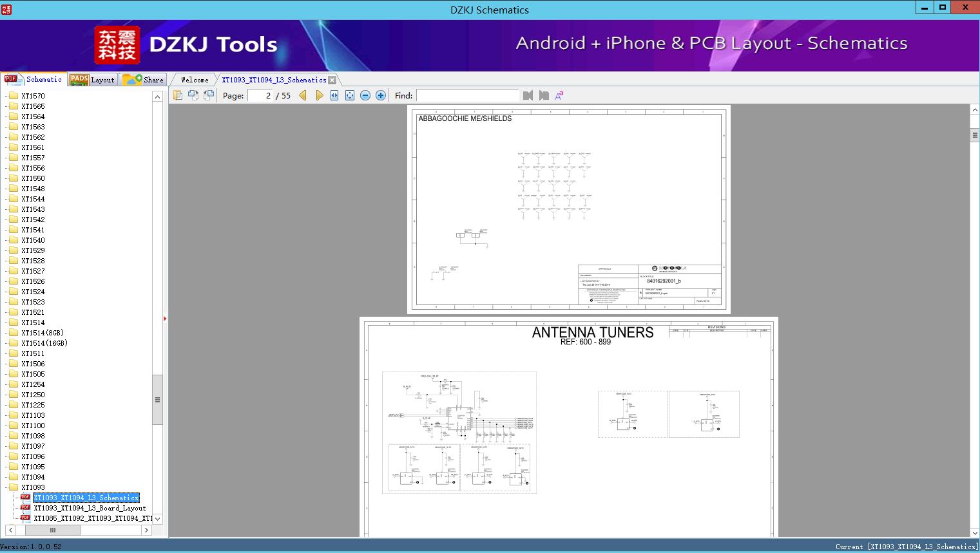Viewport: 980px width, 553px height.
Task: Click the XT1100 folder icon
Action: pos(13,426)
